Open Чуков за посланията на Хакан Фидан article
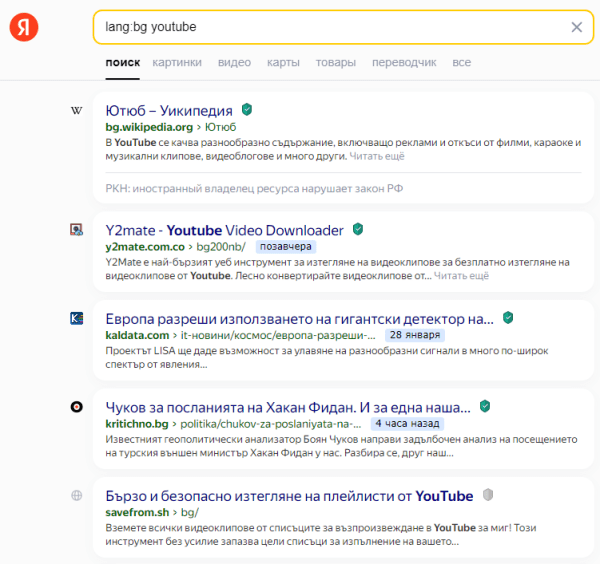The width and height of the screenshot is (600, 564). [x=288, y=407]
